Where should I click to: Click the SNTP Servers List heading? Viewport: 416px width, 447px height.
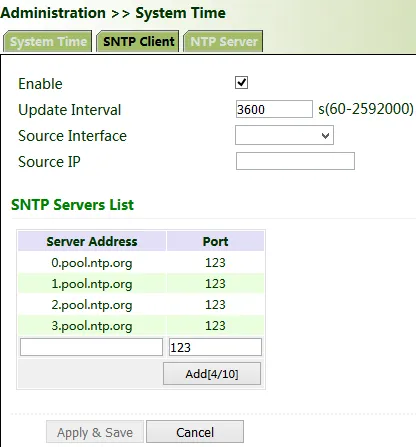(72, 205)
